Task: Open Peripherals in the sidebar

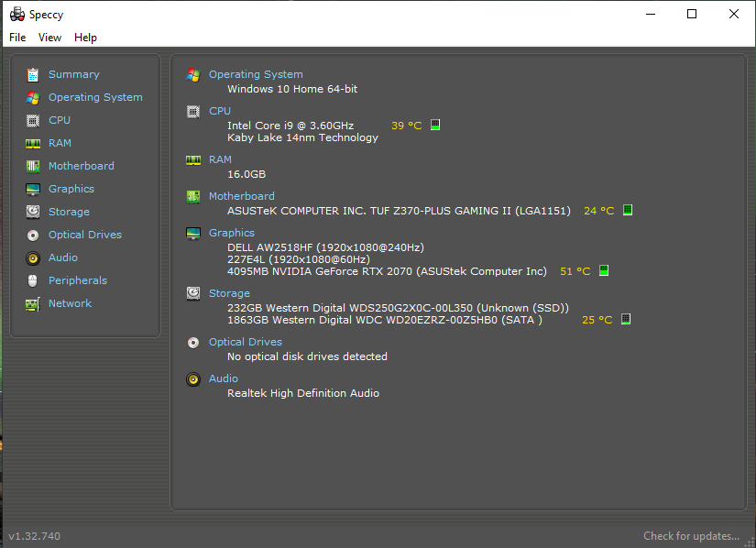Action: coord(78,280)
